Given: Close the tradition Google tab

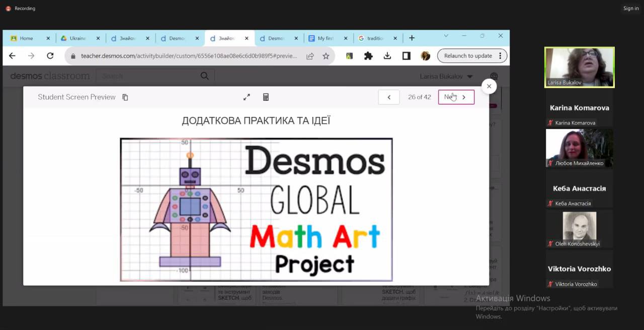Looking at the screenshot, I should click(395, 38).
